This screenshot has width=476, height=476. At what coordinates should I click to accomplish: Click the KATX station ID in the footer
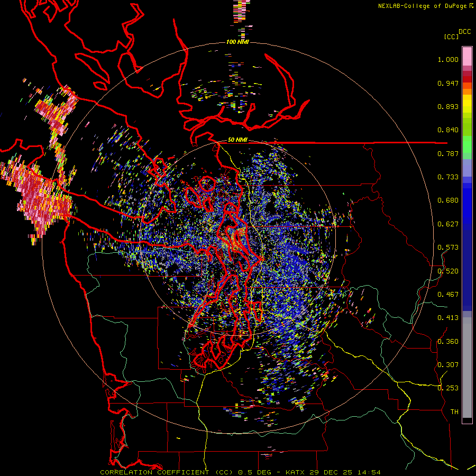tap(295, 472)
